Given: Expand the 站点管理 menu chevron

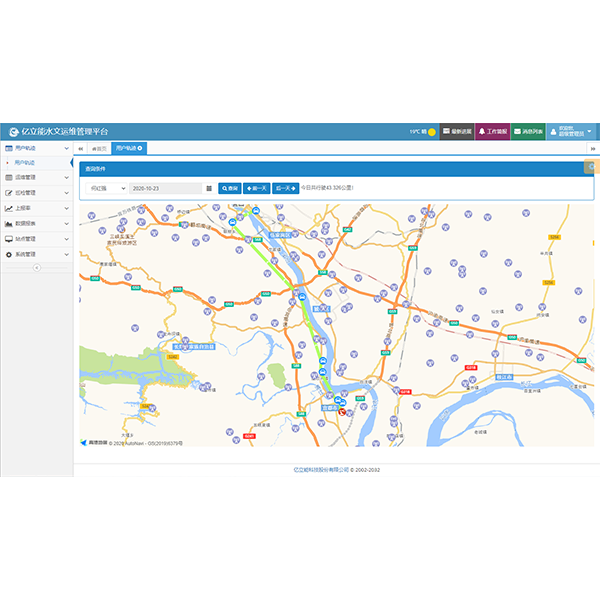Looking at the screenshot, I should pos(67,239).
